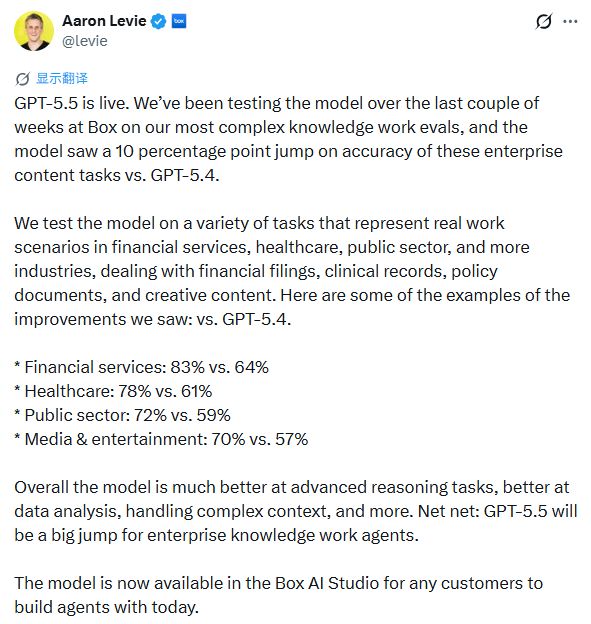Select the Media & entertainment 70% vs. 57% line

pos(161,439)
